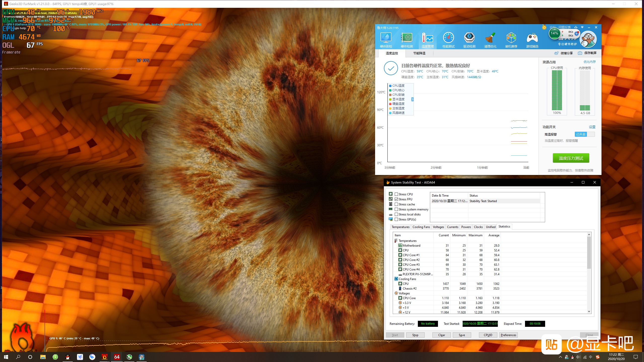Open 温度管理 temperature management icon
Viewport: 644px width, 362px height.
[x=428, y=40]
